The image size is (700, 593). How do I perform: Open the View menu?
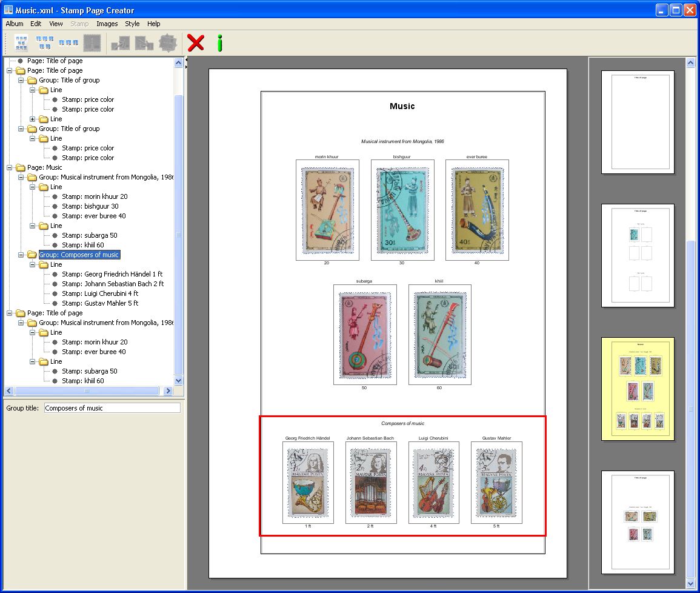pos(56,24)
